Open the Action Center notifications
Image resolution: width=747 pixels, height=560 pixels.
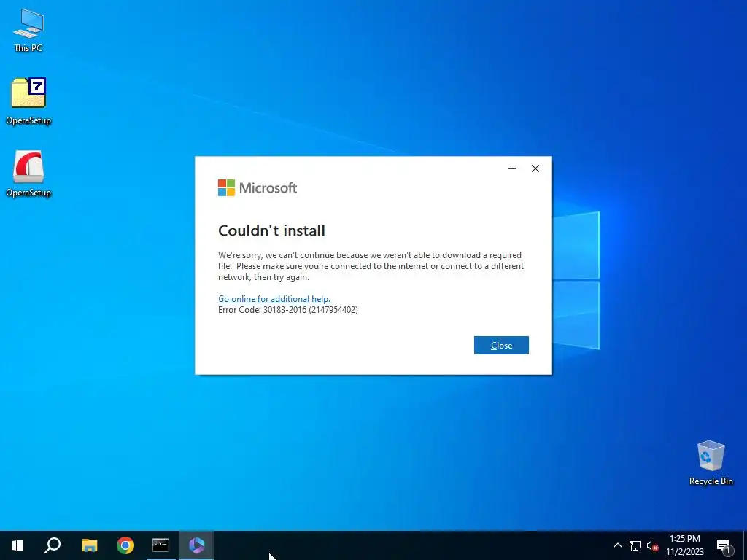click(724, 545)
